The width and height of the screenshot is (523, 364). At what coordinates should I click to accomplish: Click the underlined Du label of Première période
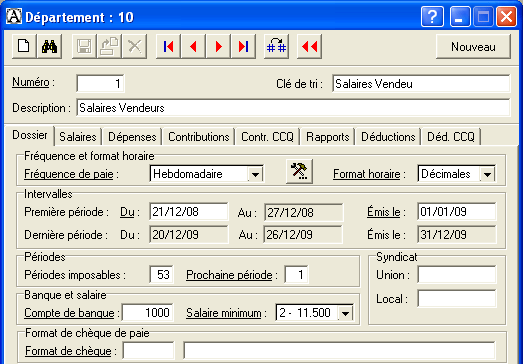[x=127, y=212]
